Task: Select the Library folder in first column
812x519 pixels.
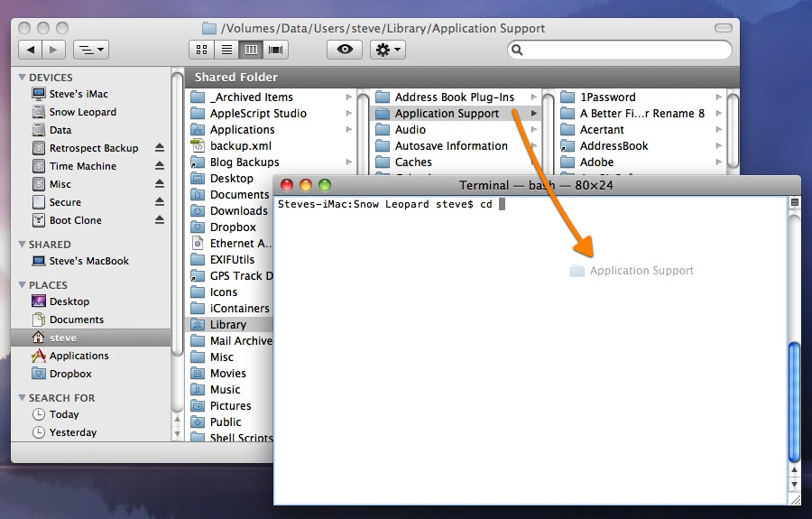Action: click(x=229, y=325)
